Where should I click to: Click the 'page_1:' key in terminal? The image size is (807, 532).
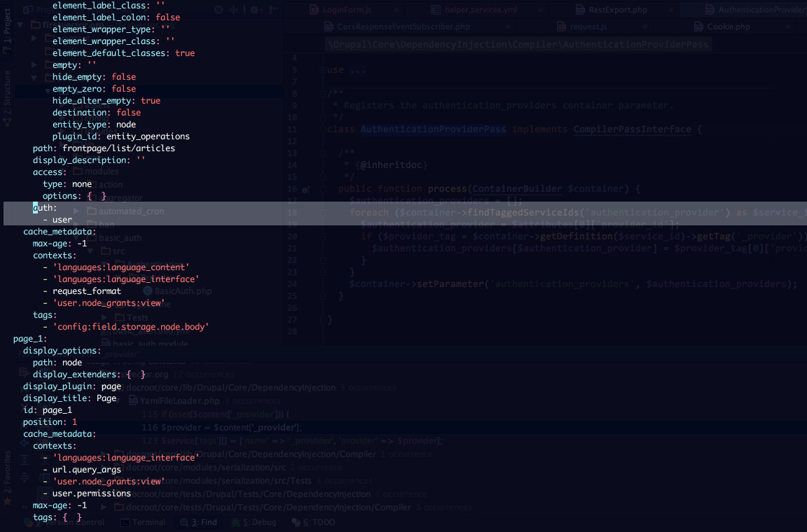pos(30,339)
